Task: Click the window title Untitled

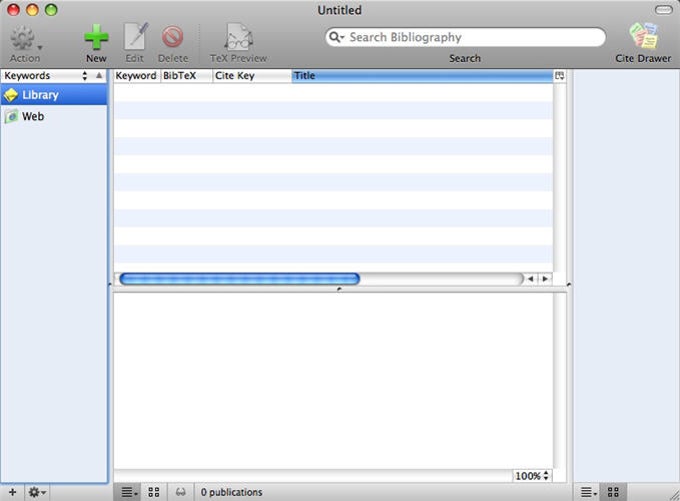Action: coord(340,10)
